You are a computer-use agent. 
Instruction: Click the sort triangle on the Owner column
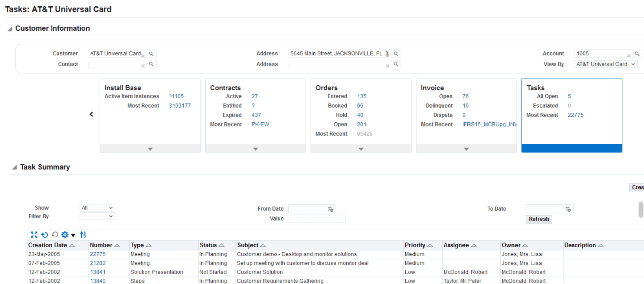coord(525,245)
